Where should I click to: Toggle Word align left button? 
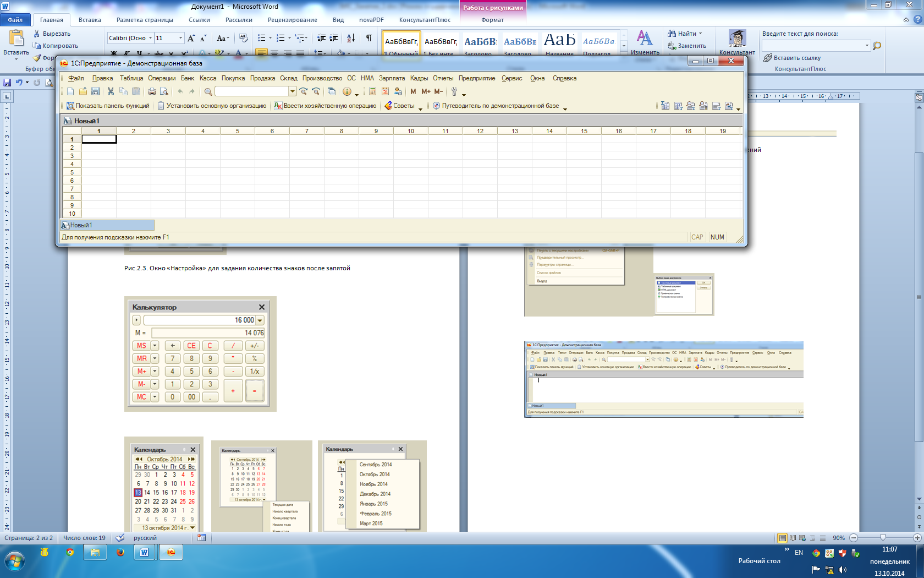click(261, 53)
